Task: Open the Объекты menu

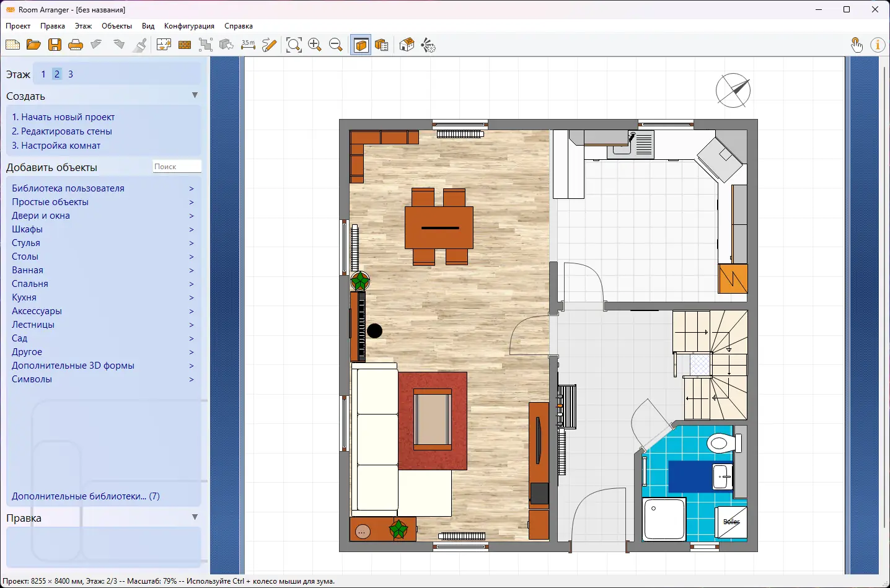Action: tap(117, 26)
